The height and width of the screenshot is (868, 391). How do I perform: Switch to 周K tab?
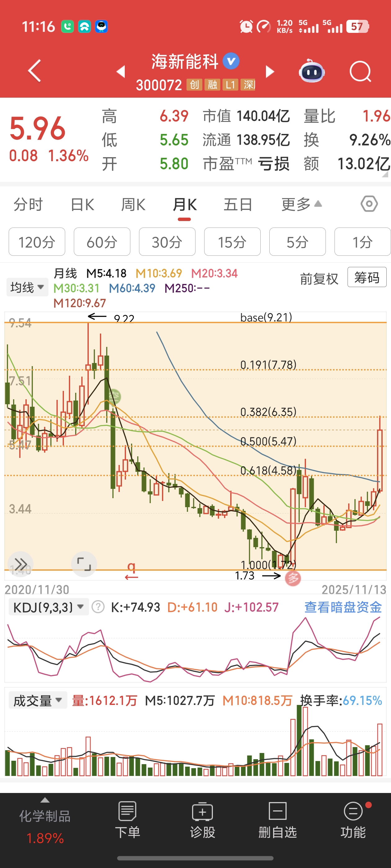(133, 205)
